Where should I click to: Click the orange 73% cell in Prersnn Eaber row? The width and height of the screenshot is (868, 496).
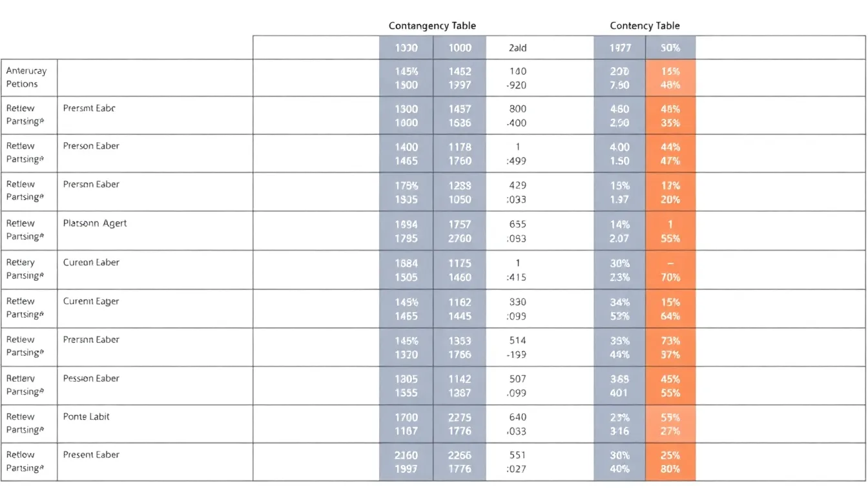pos(670,340)
